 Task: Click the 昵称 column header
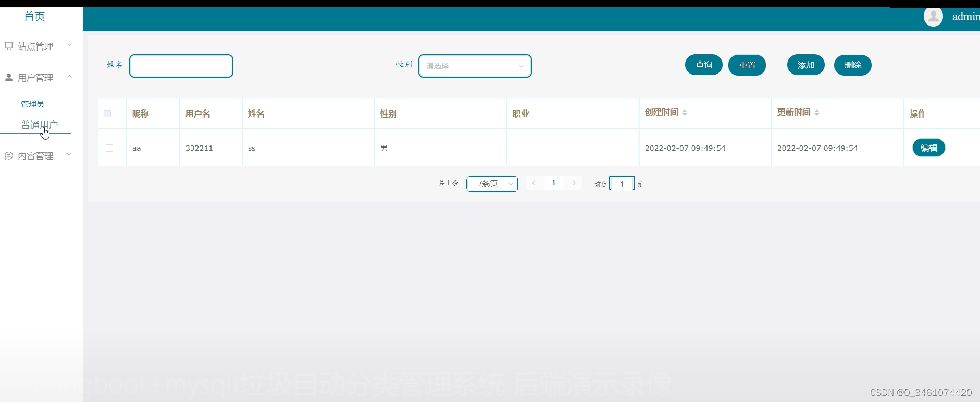[141, 114]
